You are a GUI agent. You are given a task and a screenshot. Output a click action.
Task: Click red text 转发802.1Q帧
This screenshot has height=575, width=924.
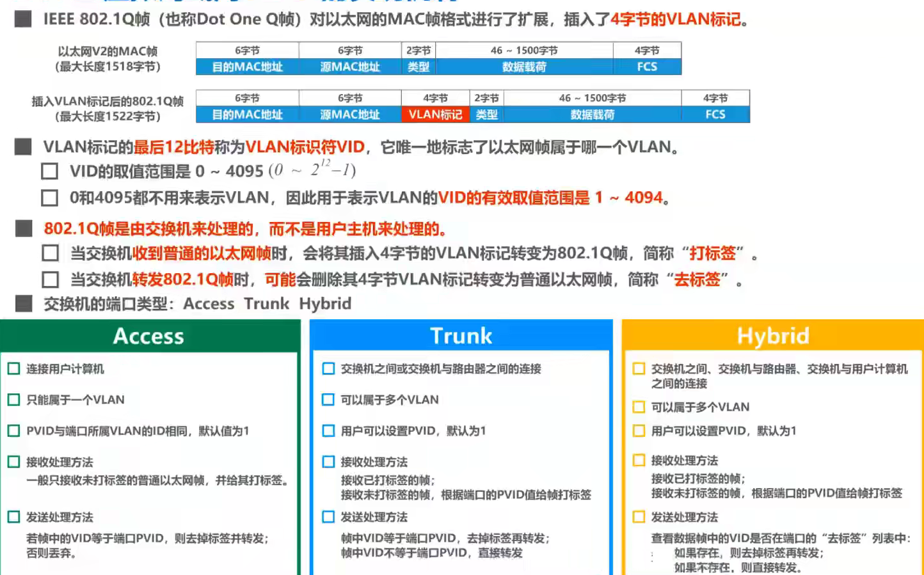(x=182, y=280)
